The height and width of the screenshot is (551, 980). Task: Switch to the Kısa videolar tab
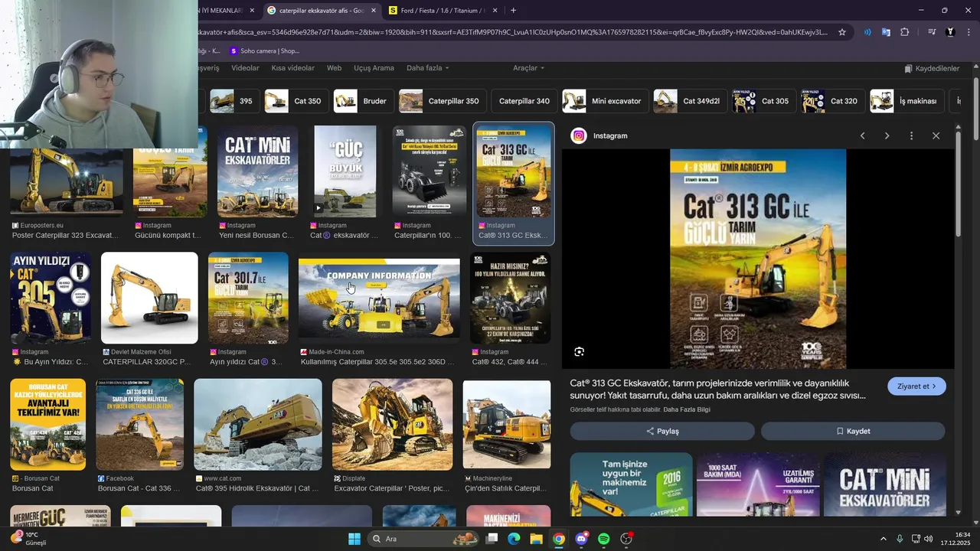(x=292, y=68)
